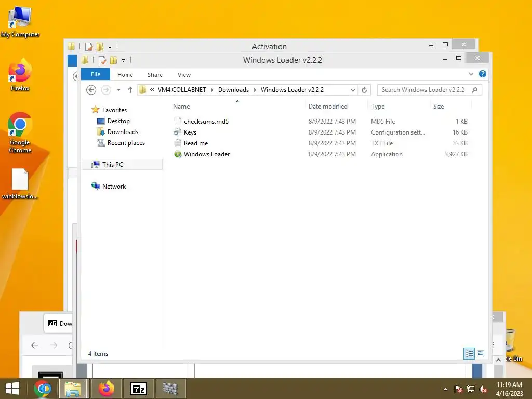
Task: Click the Read me notepad icon
Action: [x=178, y=143]
